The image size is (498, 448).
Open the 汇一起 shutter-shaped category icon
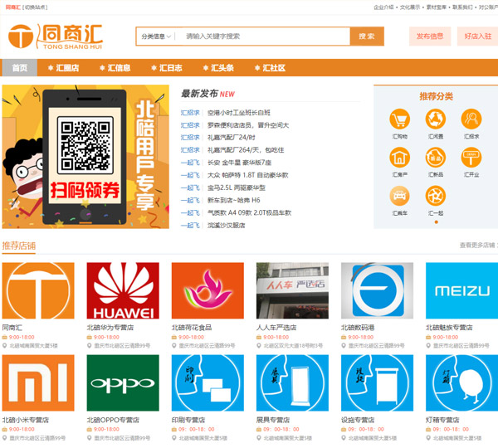[436, 196]
